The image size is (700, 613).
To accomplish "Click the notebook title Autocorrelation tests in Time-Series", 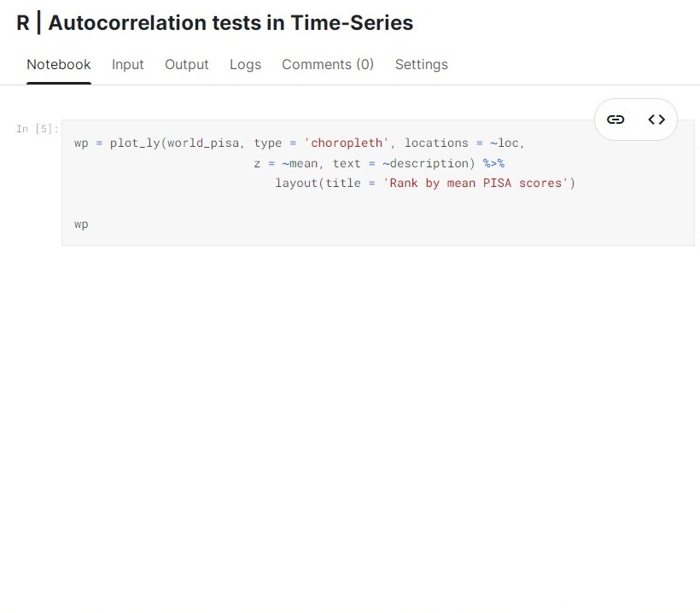I will (x=230, y=23).
